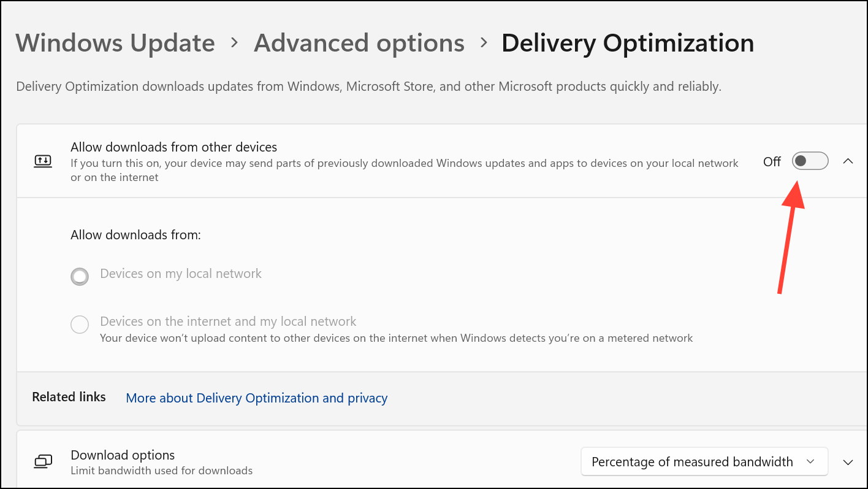Open More about Delivery Optimization and privacy link

coord(256,398)
